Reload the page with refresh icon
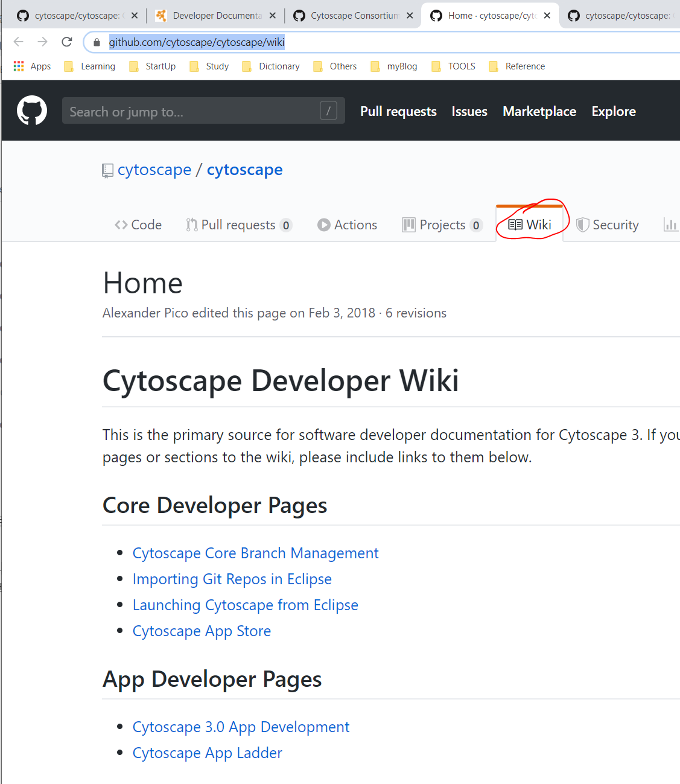The image size is (680, 784). coord(67,42)
